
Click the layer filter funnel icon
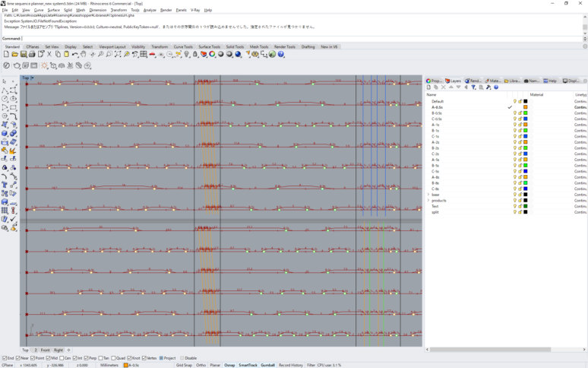click(x=473, y=87)
